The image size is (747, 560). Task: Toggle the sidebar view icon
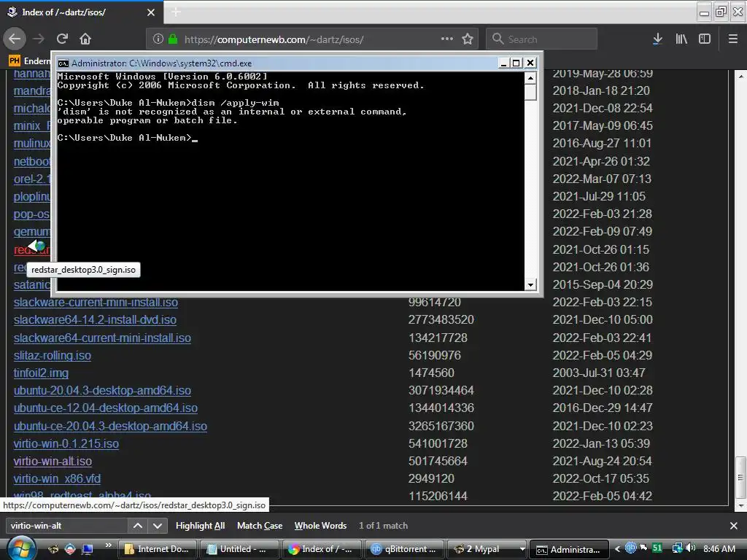click(705, 39)
